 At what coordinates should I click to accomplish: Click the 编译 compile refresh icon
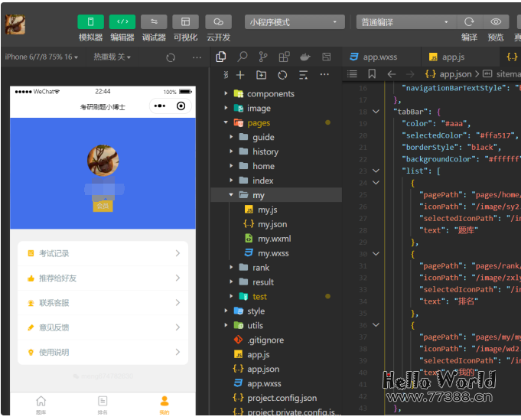(469, 22)
